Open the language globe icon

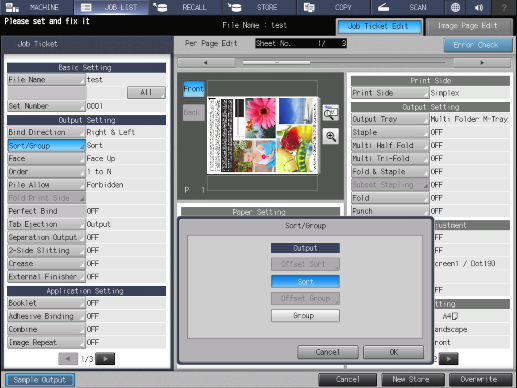pos(455,7)
